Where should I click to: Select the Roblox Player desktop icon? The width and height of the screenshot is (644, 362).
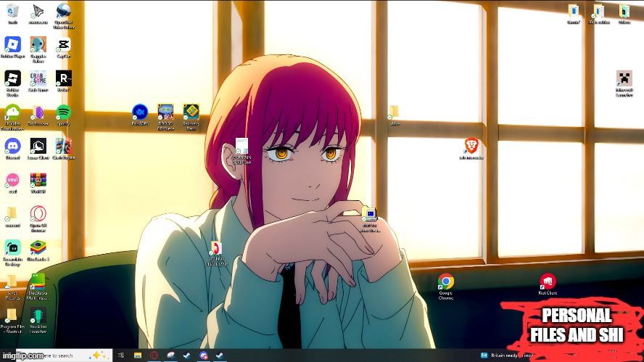(13, 47)
